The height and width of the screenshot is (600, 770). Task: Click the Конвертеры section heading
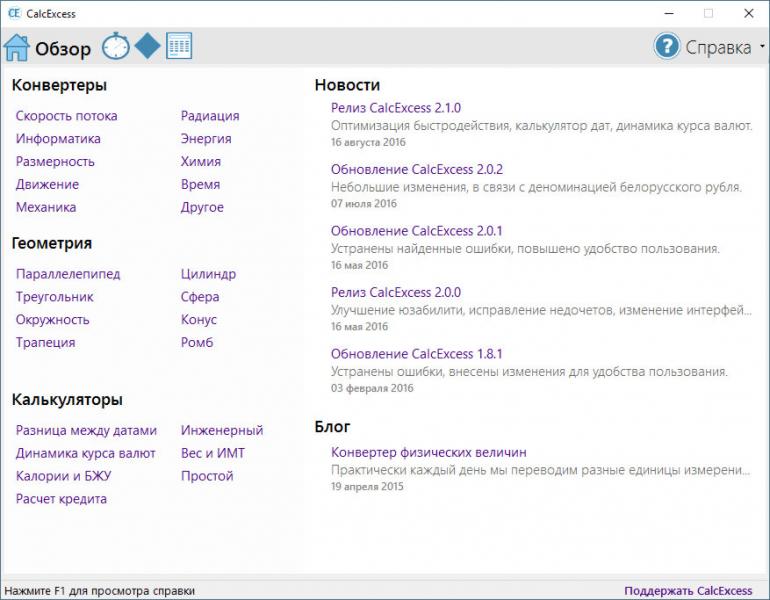[x=59, y=85]
